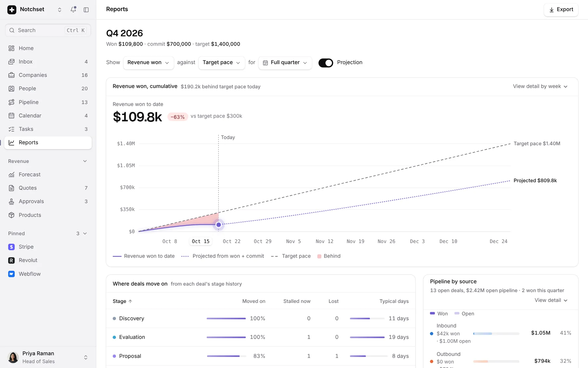Click the Calendar icon in sidebar
588x368 pixels.
(11, 115)
